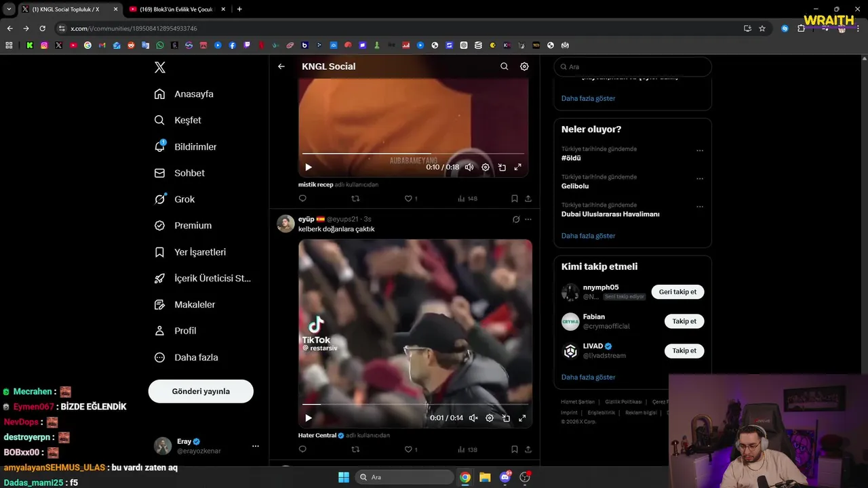Reply to mistik recep's post
This screenshot has width=868, height=488.
pyautogui.click(x=302, y=199)
